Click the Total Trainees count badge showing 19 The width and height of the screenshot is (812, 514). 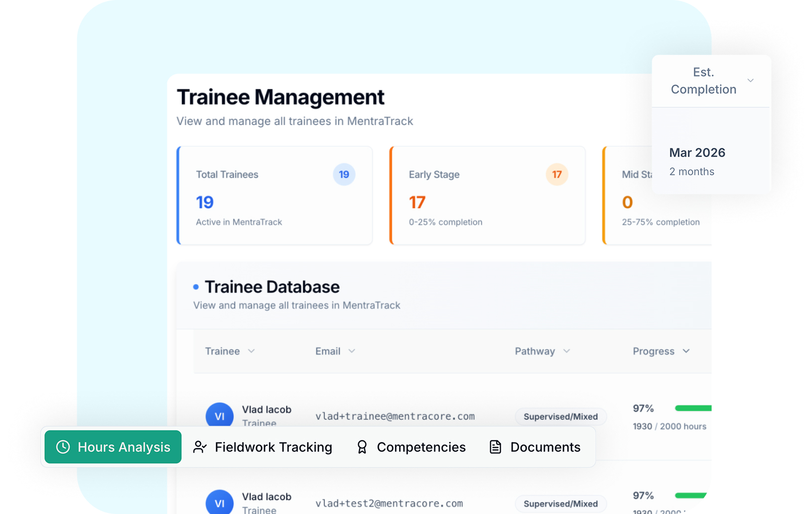click(x=344, y=174)
